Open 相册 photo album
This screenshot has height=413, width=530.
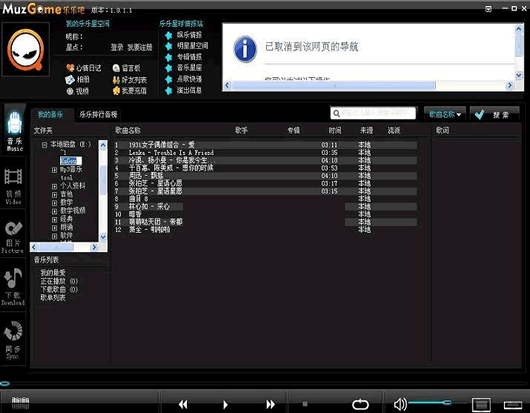[78, 80]
